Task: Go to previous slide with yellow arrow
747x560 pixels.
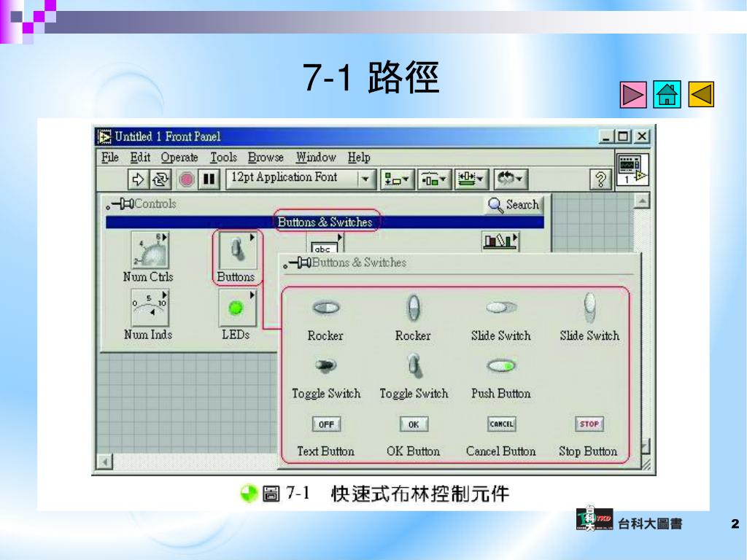Action: (701, 94)
